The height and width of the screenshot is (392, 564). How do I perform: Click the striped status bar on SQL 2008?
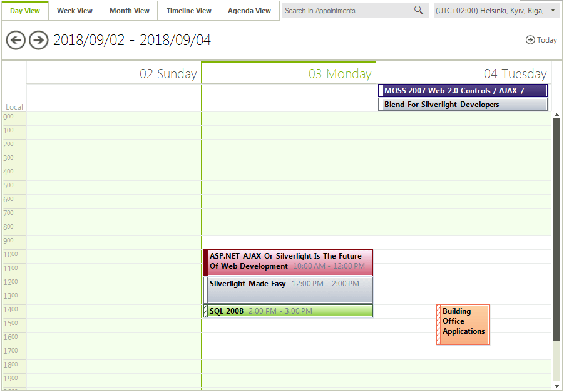205,311
